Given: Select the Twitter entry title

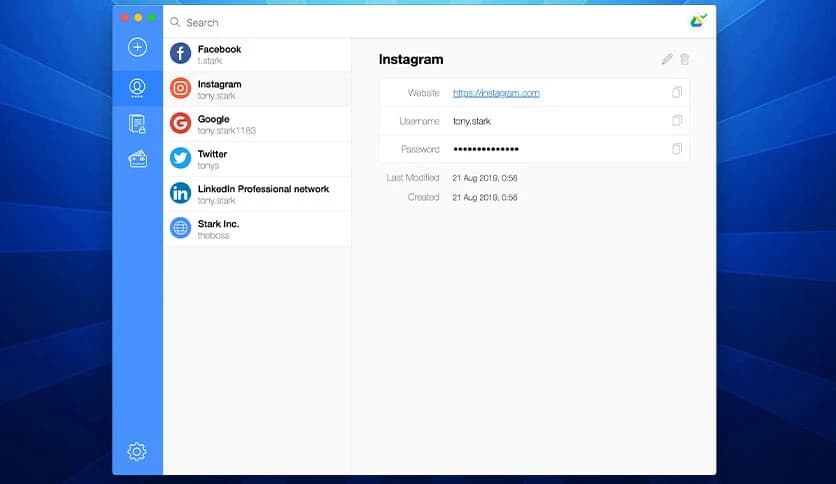Looking at the screenshot, I should (212, 154).
